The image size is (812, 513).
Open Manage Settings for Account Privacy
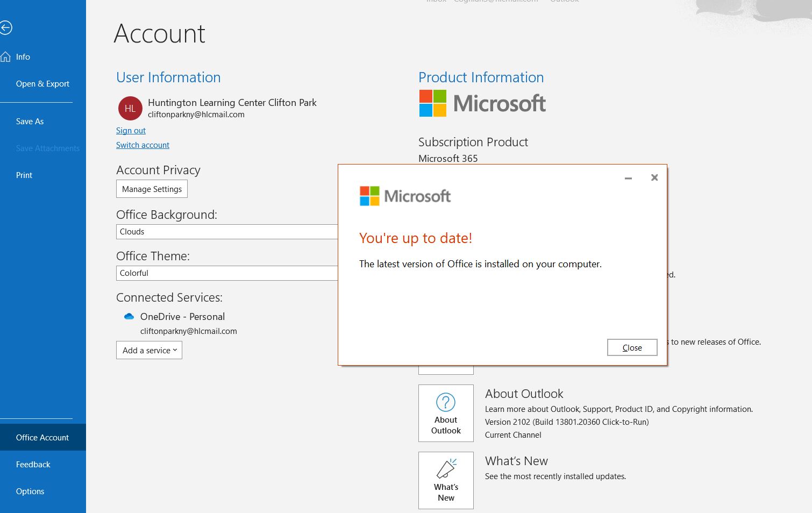pyautogui.click(x=152, y=189)
